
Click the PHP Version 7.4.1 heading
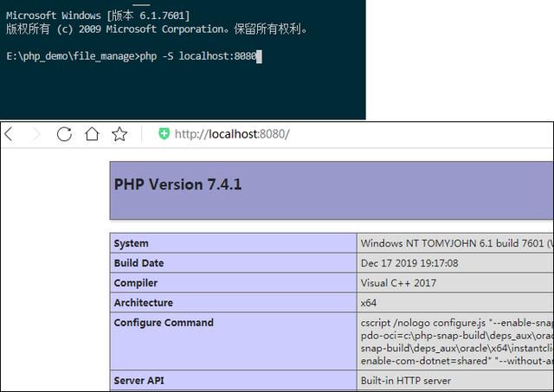tap(177, 184)
